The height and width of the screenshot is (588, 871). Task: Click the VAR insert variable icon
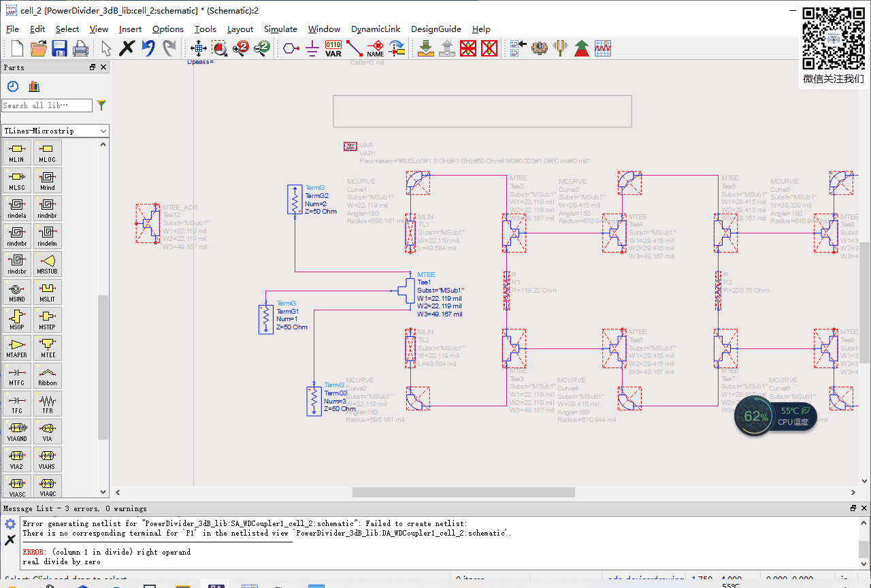coord(333,48)
